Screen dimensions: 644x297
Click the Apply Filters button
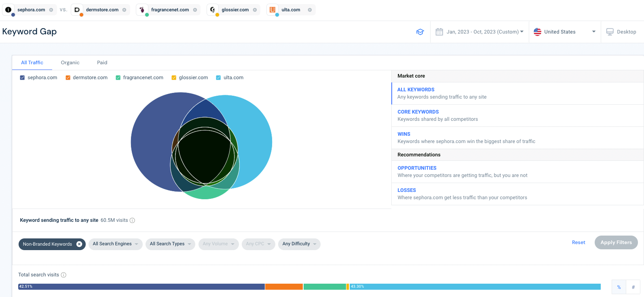click(616, 242)
